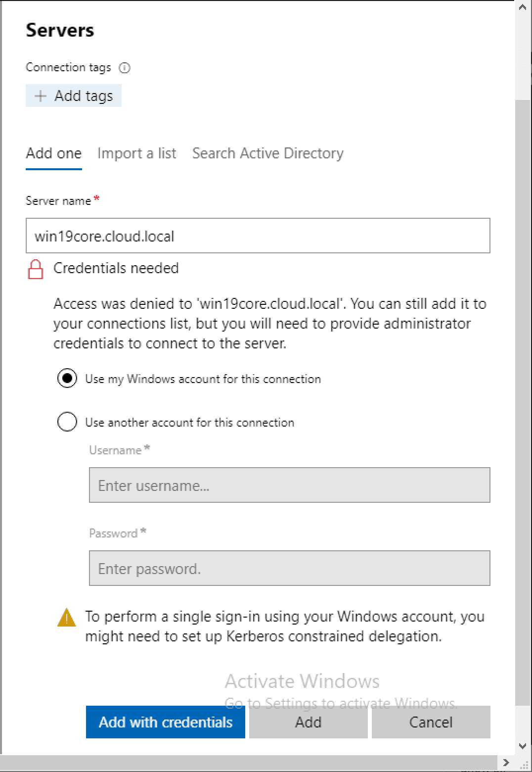
Task: Select Use another account for this connection
Action: point(67,422)
